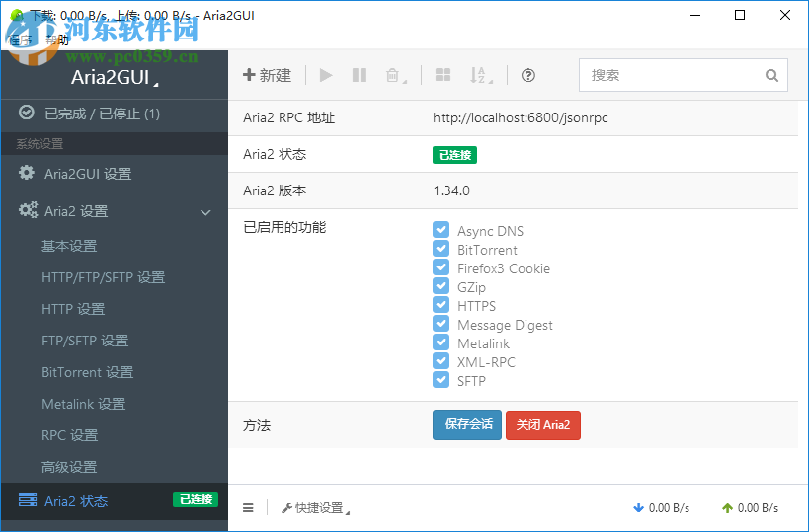Open BitTorrent settings entry
This screenshot has width=809, height=532.
[x=88, y=372]
